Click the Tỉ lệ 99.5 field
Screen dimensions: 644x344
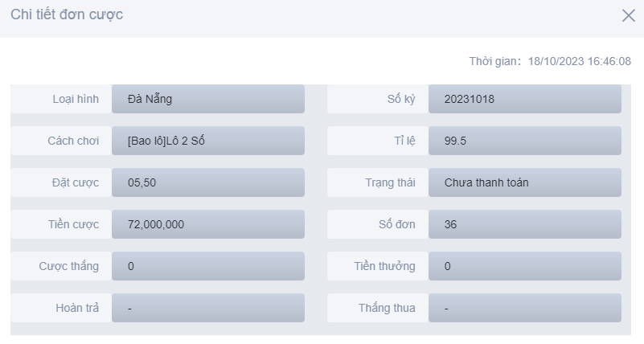click(524, 141)
